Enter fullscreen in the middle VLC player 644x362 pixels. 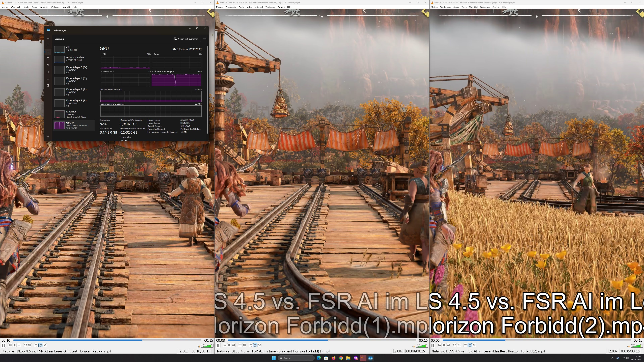[240, 345]
